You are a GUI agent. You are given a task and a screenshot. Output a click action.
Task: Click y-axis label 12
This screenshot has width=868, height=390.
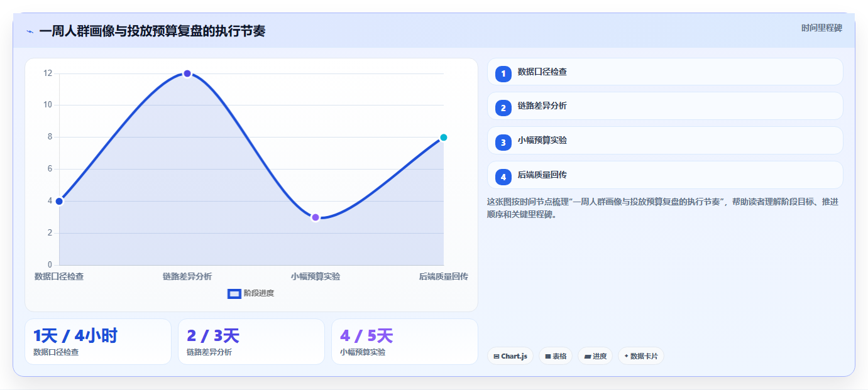pos(48,73)
